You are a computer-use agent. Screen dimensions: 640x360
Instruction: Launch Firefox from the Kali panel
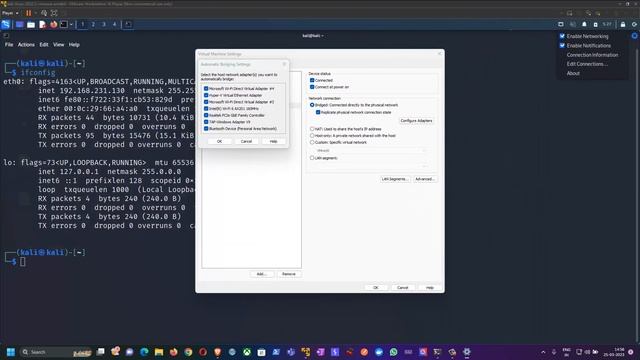click(53, 24)
